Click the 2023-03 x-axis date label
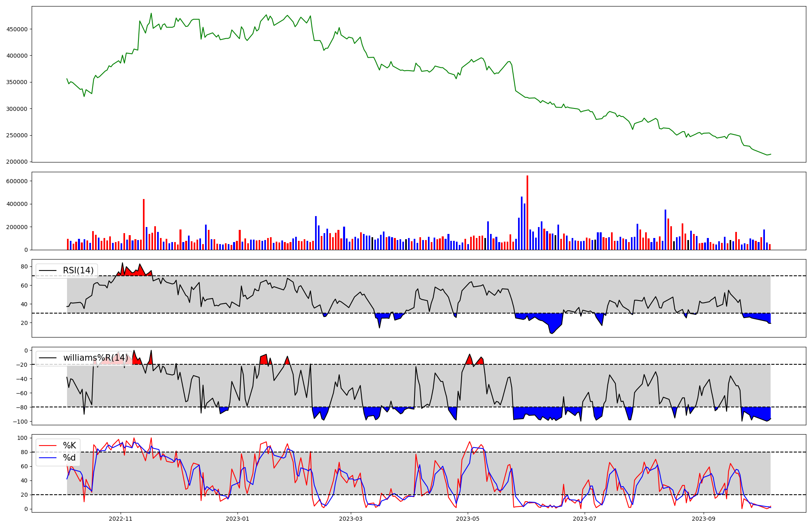The height and width of the screenshot is (528, 812). click(x=350, y=519)
